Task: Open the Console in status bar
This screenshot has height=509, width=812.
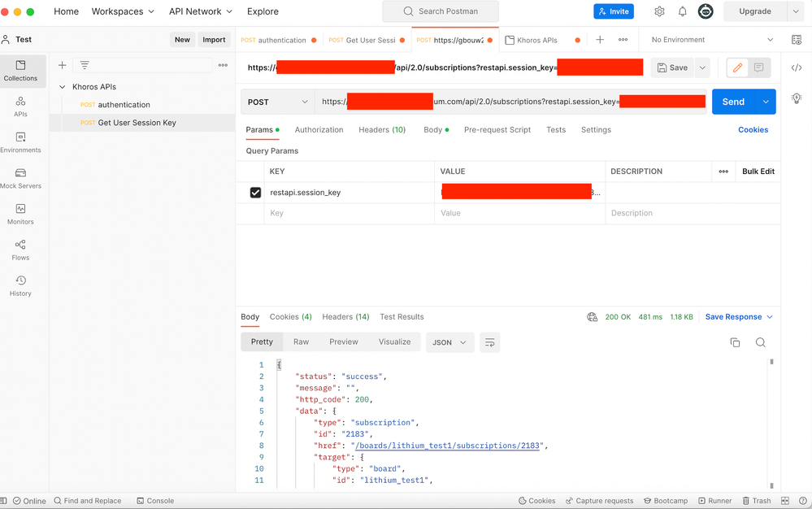Action: click(155, 501)
